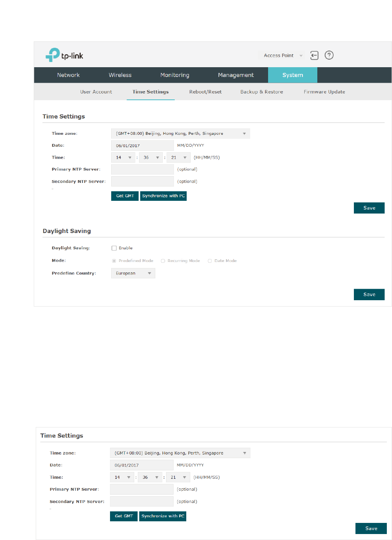The image size is (392, 540).
Task: Enable the Daylight Saving checkbox
Action: pyautogui.click(x=114, y=248)
